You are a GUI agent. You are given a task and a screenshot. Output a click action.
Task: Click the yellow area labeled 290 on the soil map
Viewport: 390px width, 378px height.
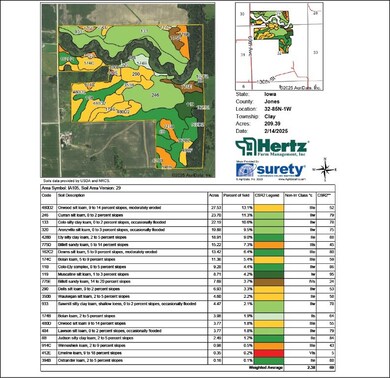(x=136, y=74)
